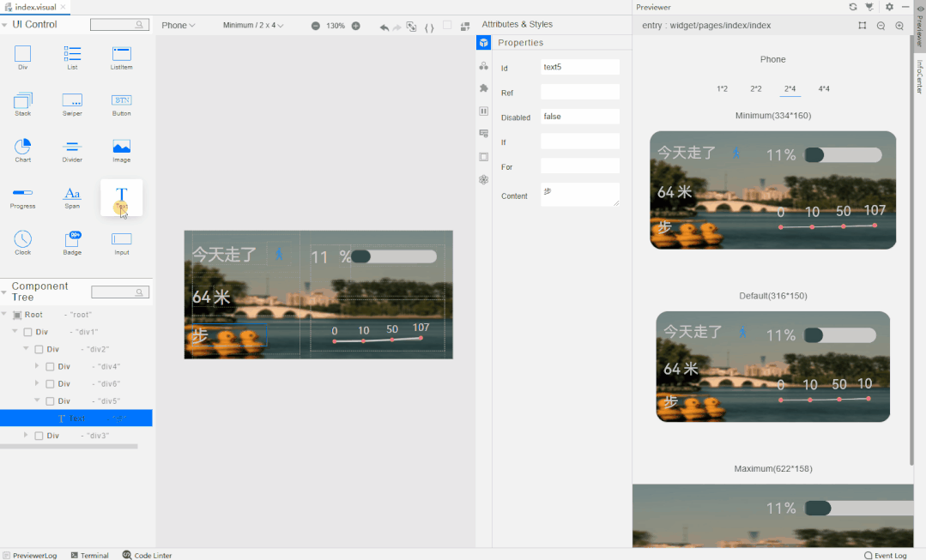This screenshot has width=926, height=560.
Task: Open the code view braces icon
Action: [x=429, y=27]
